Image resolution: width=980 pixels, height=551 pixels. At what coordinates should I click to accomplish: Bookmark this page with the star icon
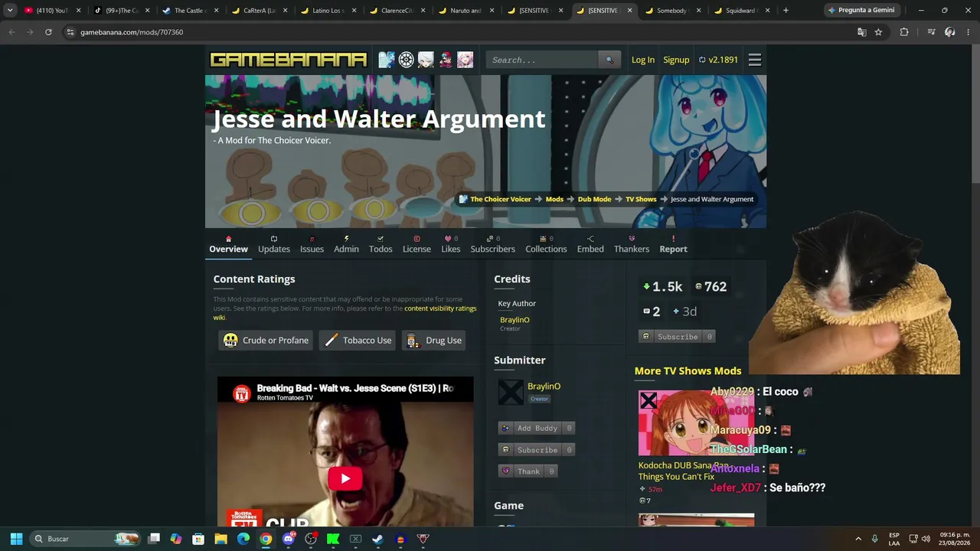(878, 32)
